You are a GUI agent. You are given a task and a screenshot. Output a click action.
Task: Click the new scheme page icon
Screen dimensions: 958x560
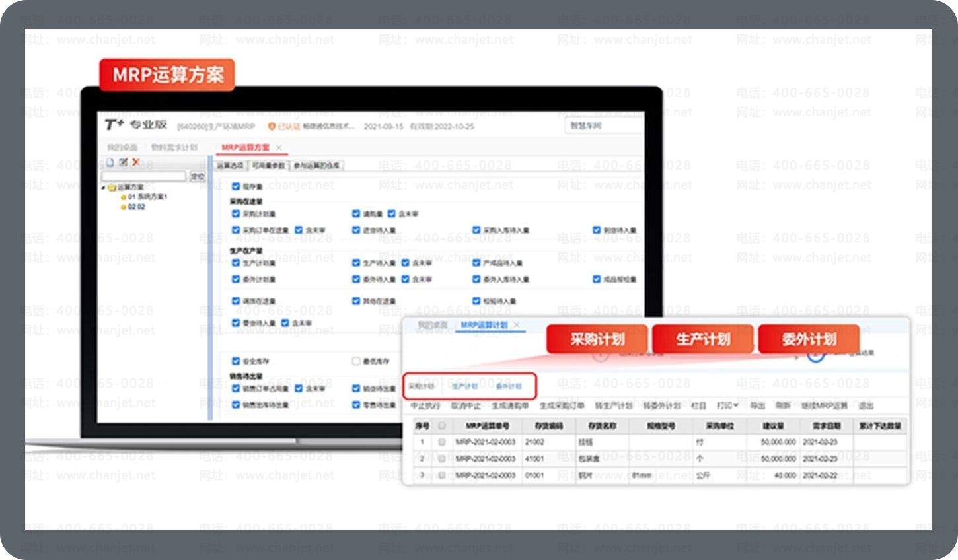(110, 162)
